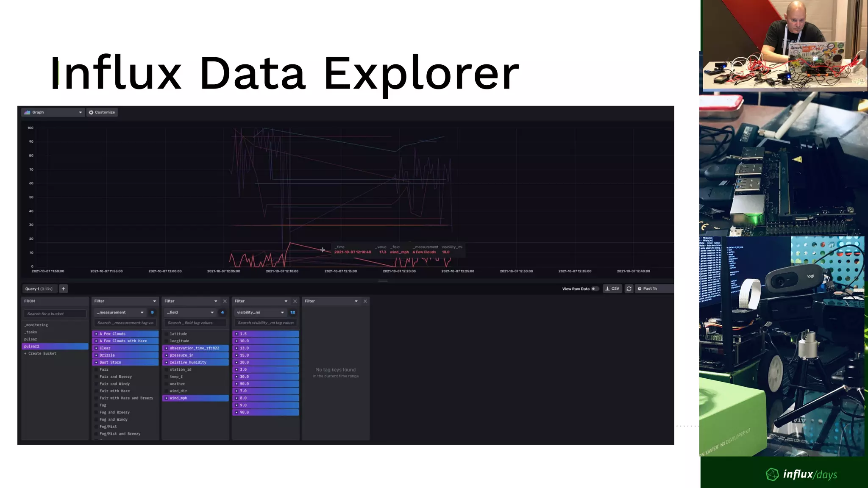Deselect visibility value 13.0

pos(266,348)
